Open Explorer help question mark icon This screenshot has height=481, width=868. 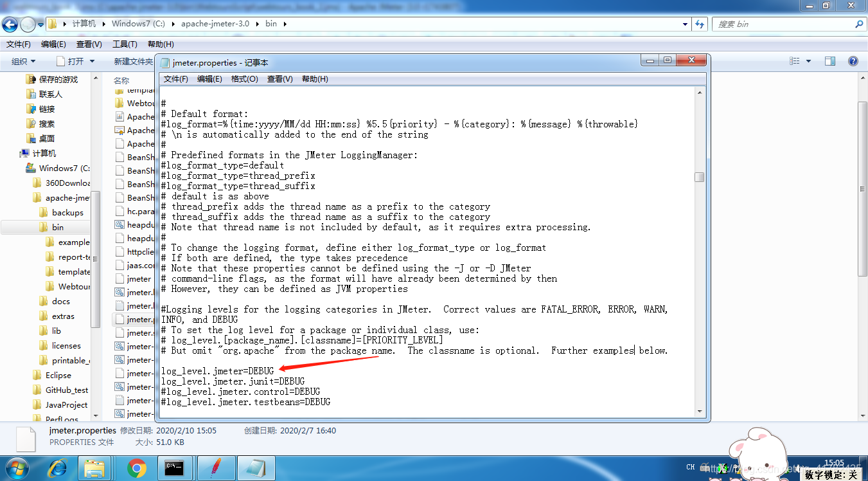point(853,61)
